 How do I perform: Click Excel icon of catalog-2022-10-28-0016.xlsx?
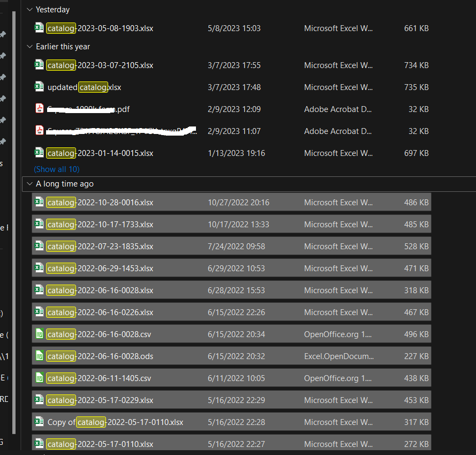39,202
